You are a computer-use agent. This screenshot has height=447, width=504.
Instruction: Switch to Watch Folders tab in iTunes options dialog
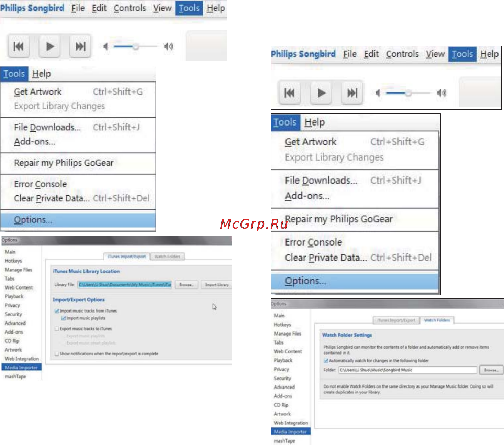pyautogui.click(x=167, y=257)
